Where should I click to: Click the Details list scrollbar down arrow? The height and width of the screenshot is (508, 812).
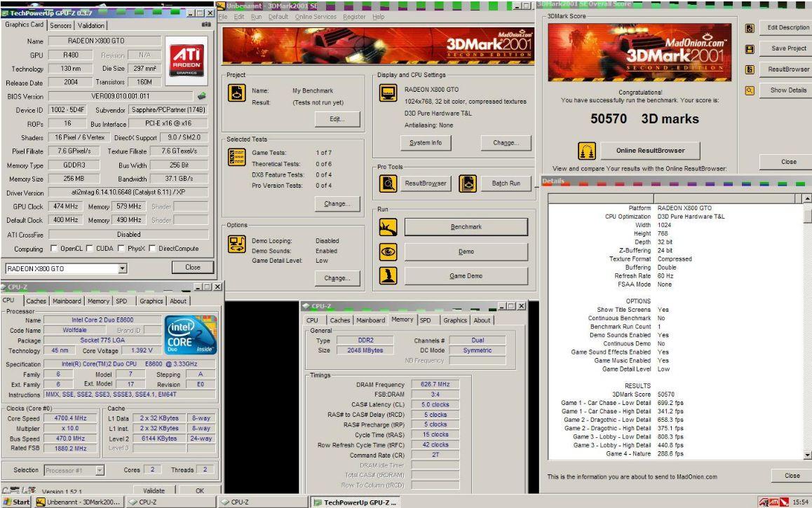click(807, 454)
